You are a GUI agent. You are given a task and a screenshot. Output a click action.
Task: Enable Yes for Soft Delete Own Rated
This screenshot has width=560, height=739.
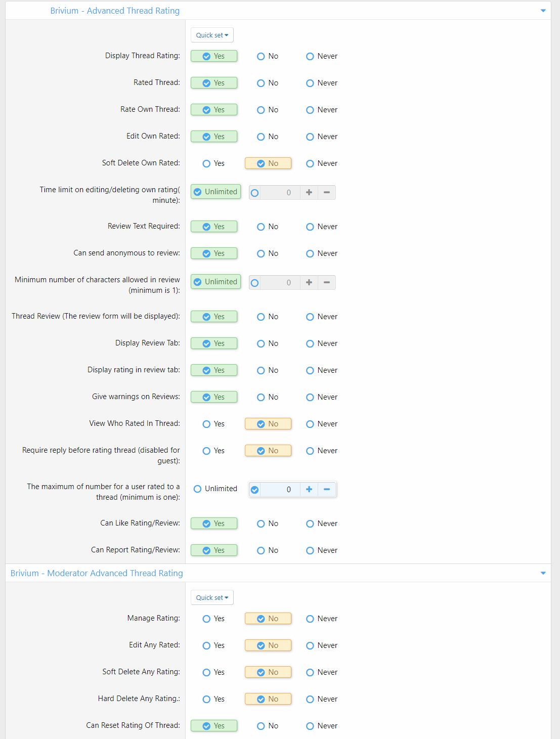(x=213, y=163)
